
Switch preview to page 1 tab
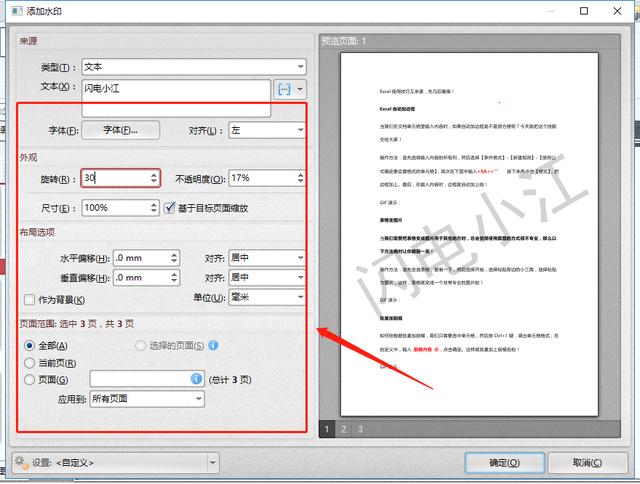[327, 429]
